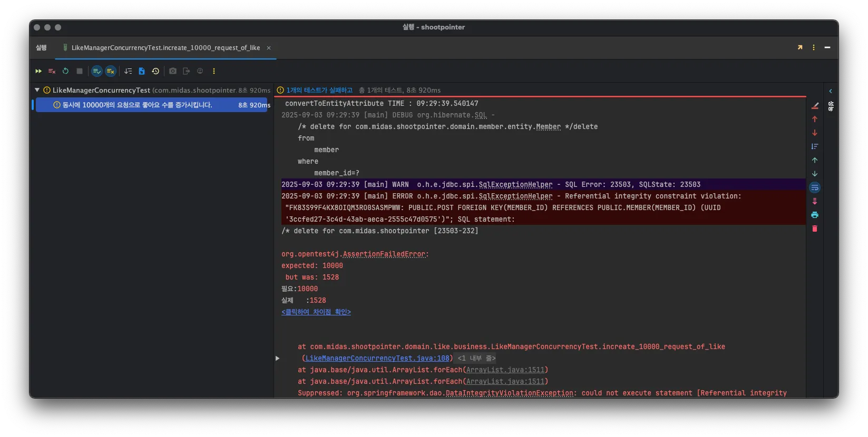Viewport: 868px width, 437px height.
Task: Clear the console with the trash icon
Action: [x=815, y=229]
